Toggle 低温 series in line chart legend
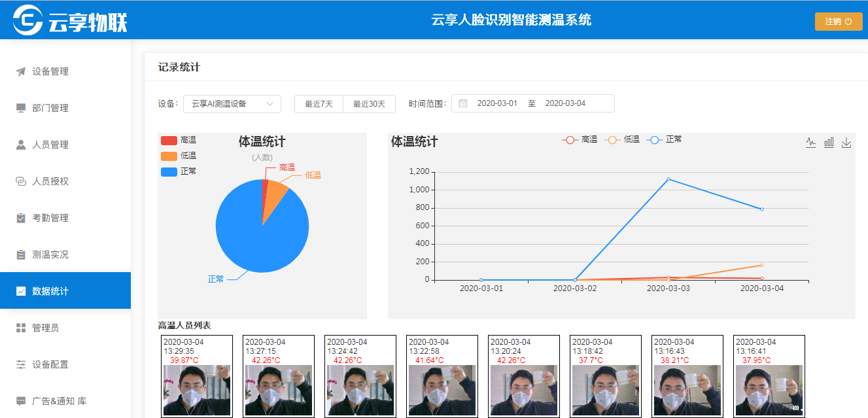This screenshot has width=868, height=418. tap(622, 139)
